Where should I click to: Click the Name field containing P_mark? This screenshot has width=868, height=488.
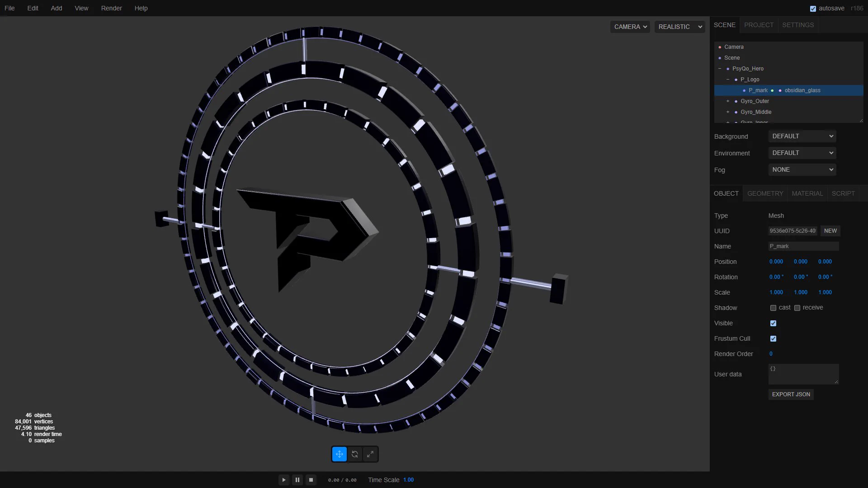804,246
